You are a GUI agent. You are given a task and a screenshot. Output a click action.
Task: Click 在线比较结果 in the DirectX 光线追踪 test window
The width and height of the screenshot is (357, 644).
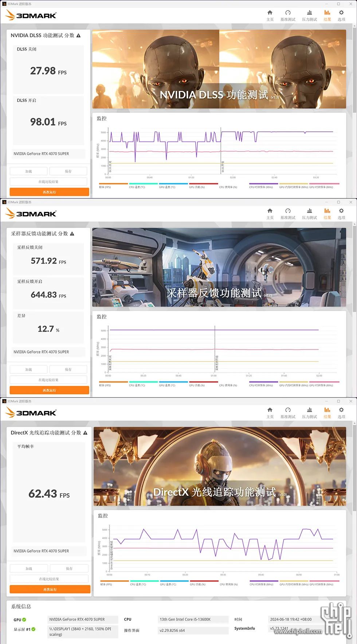(49, 579)
